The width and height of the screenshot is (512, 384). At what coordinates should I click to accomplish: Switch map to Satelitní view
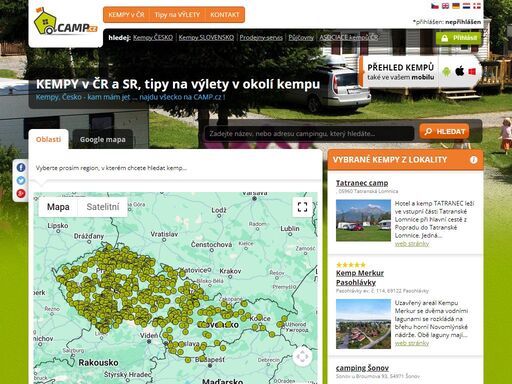tap(103, 207)
